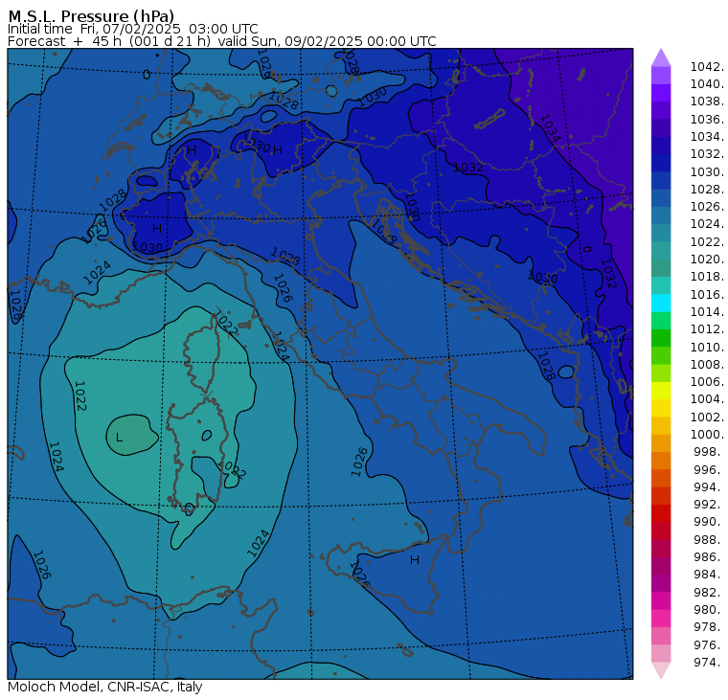
Task: Click the "Forecast + 45 h" validity line
Action: 222,41
